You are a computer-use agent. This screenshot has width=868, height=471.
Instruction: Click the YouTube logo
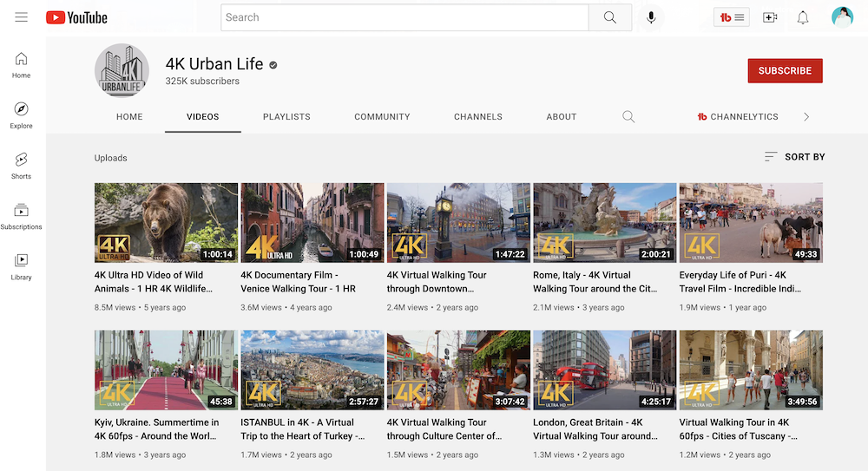(x=76, y=17)
